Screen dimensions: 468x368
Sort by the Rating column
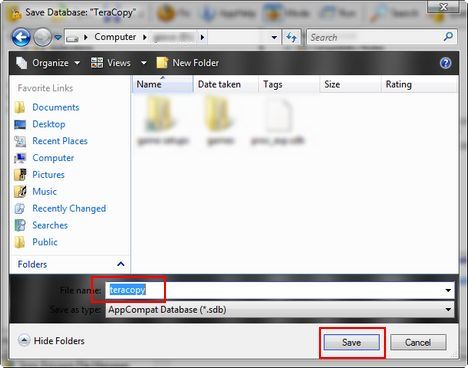click(419, 84)
